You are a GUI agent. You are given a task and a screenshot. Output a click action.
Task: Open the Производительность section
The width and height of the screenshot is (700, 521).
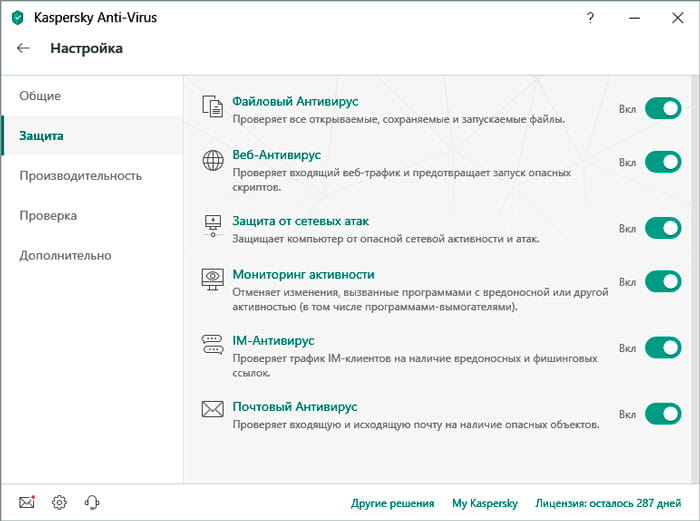92,175
